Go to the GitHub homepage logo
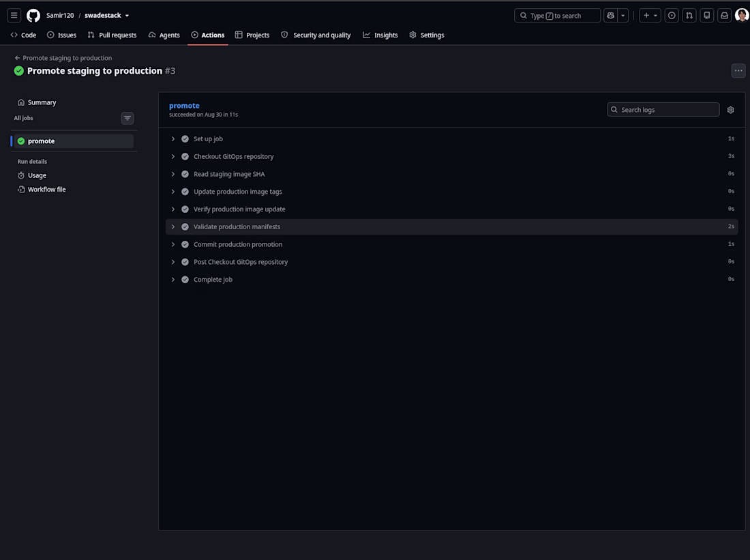 tap(33, 15)
